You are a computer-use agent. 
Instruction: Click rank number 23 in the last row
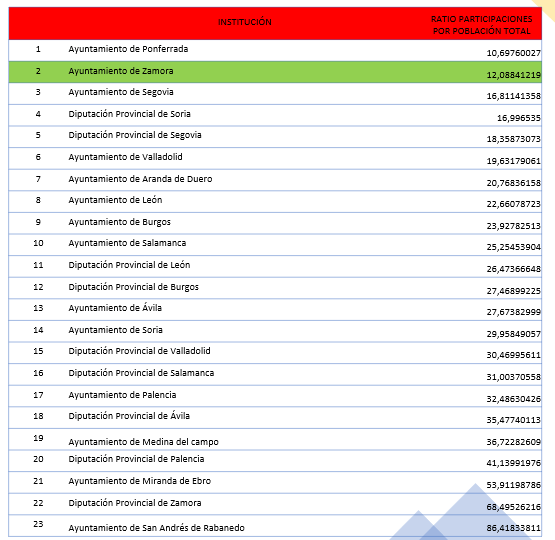point(38,524)
